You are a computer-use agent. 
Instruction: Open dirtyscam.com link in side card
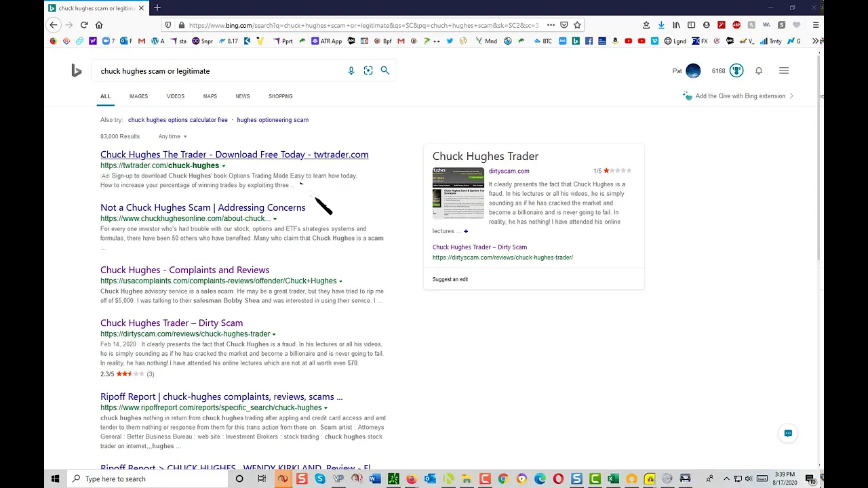click(x=509, y=171)
